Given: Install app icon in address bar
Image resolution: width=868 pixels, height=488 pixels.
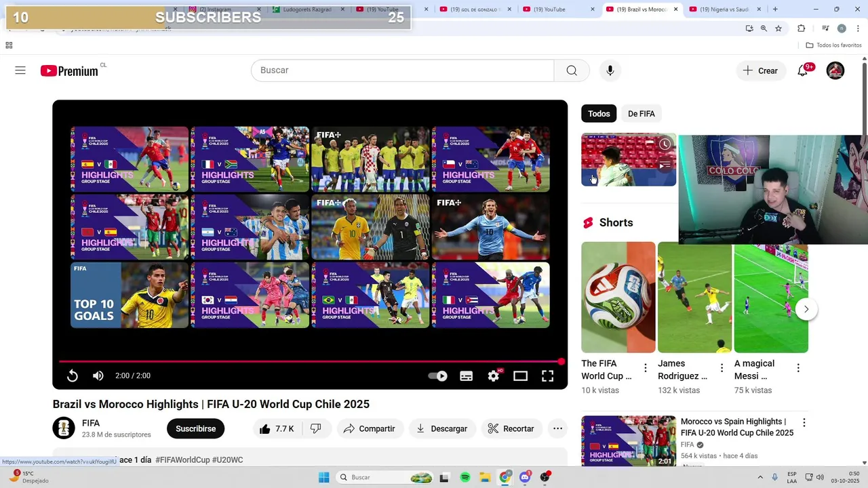Looking at the screenshot, I should pos(749,28).
